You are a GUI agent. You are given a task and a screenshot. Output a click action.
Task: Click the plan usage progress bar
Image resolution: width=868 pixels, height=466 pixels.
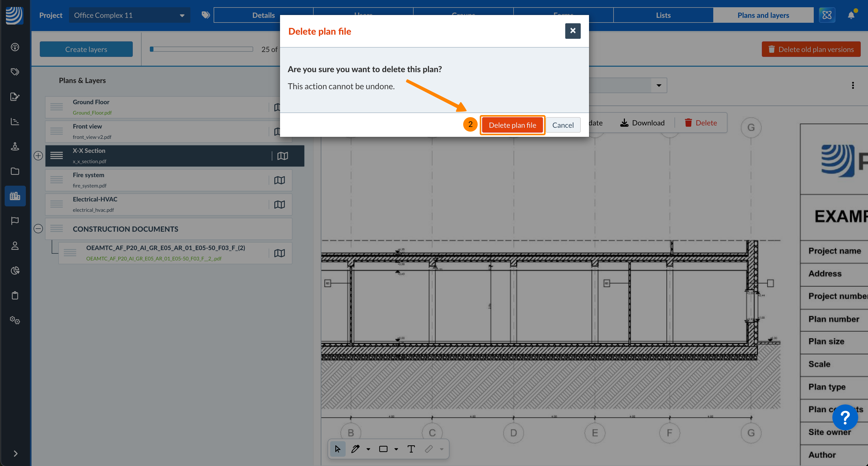201,49
